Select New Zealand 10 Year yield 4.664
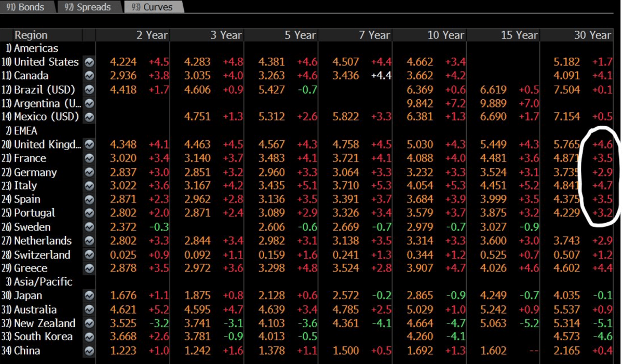Viewport: 623px width, 364px height. 420,323
